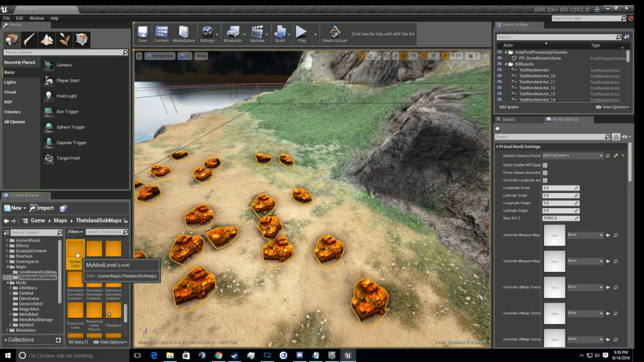644x362 pixels.
Task: Select Geometry Editing mode cube icon
Action: click(x=82, y=39)
